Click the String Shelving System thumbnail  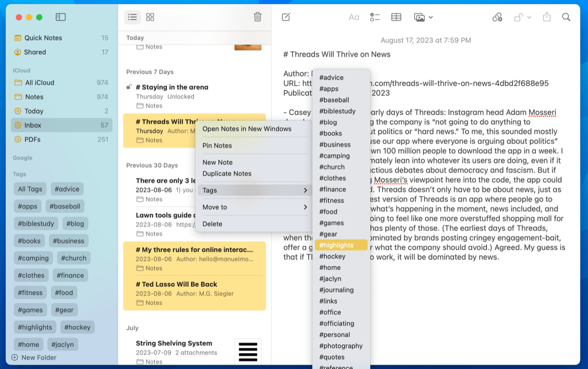(x=248, y=352)
